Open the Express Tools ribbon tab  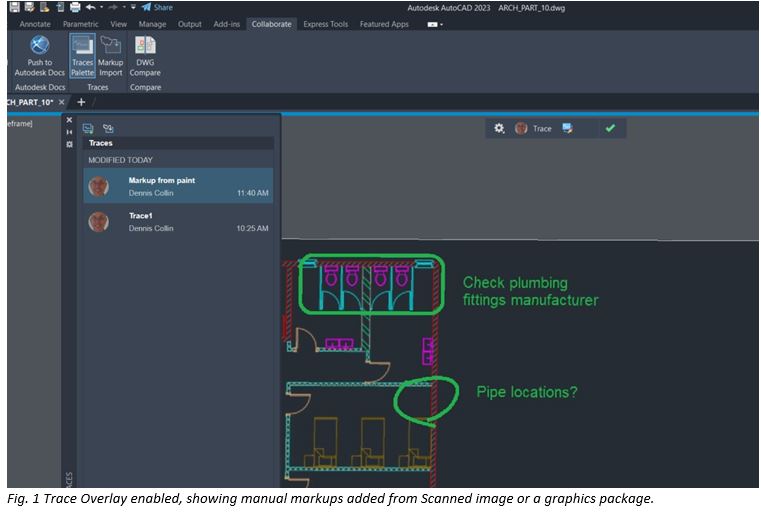coord(326,24)
